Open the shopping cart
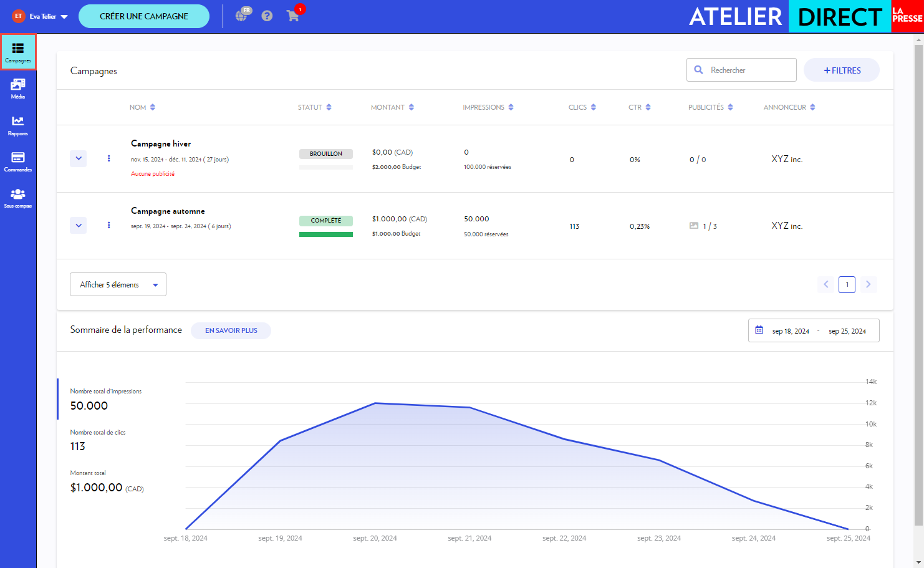924x568 pixels. [x=292, y=16]
